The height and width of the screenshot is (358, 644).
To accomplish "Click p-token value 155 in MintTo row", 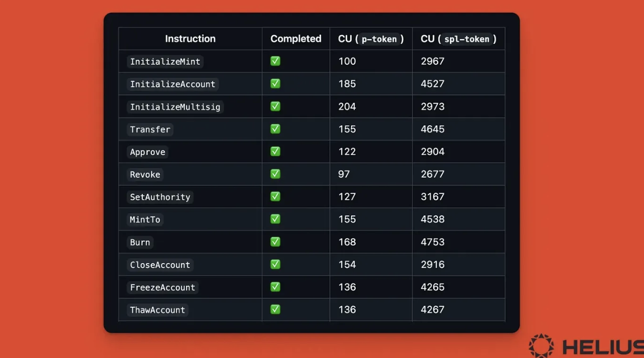I will click(x=347, y=219).
